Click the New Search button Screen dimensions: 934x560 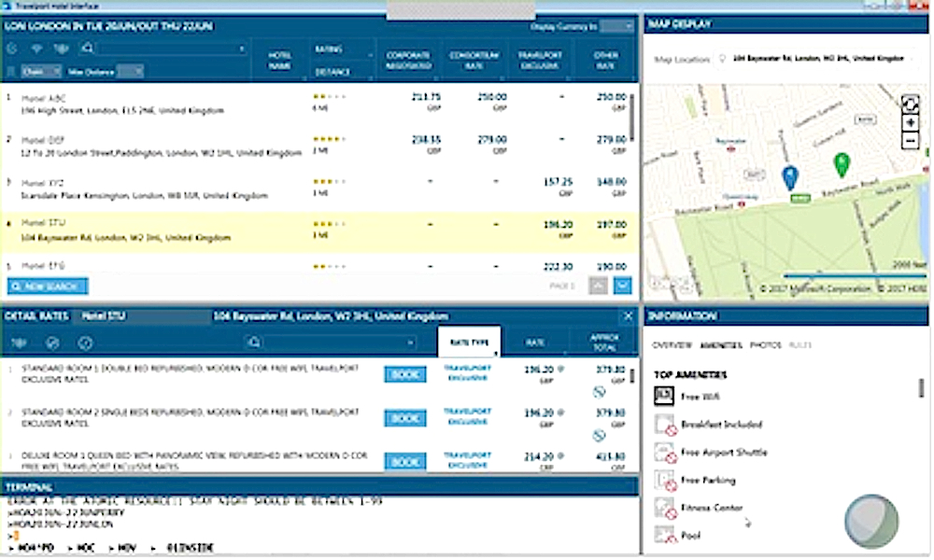pos(48,287)
